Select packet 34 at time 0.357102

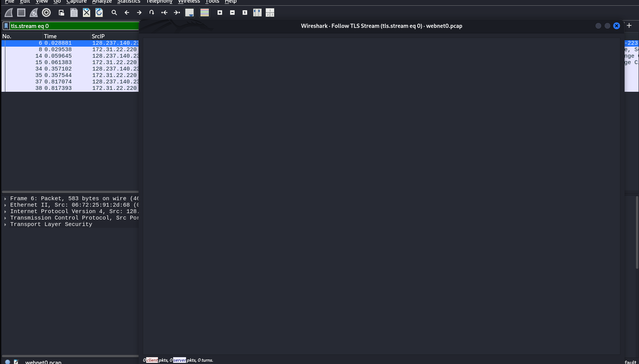click(x=70, y=69)
